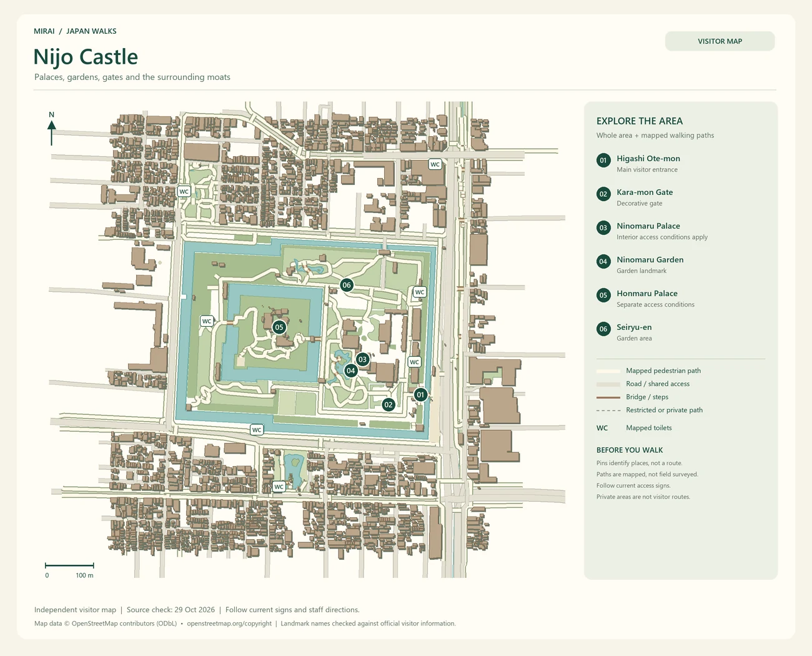This screenshot has width=812, height=656.
Task: Click the legend number badge 04
Action: [x=603, y=262]
